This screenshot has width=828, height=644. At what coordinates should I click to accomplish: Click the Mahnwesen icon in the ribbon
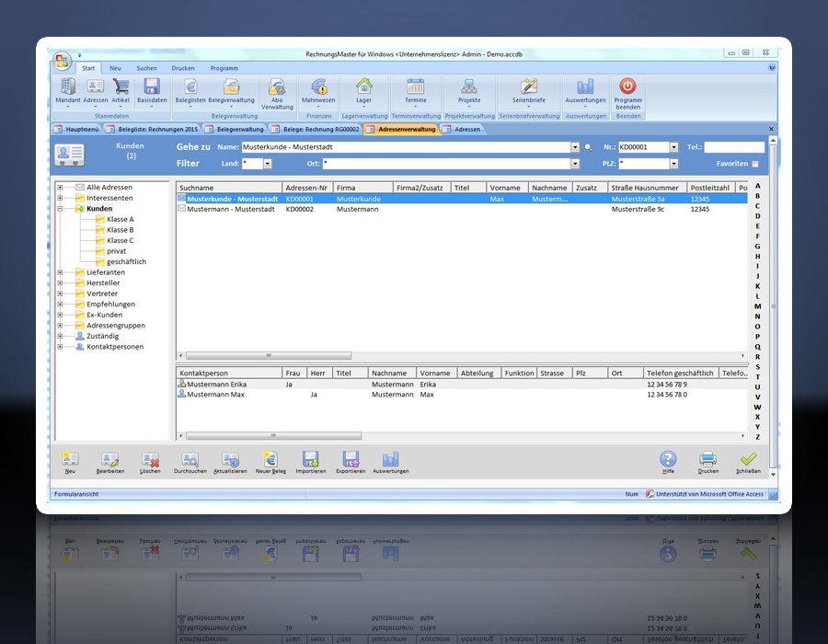(319, 87)
